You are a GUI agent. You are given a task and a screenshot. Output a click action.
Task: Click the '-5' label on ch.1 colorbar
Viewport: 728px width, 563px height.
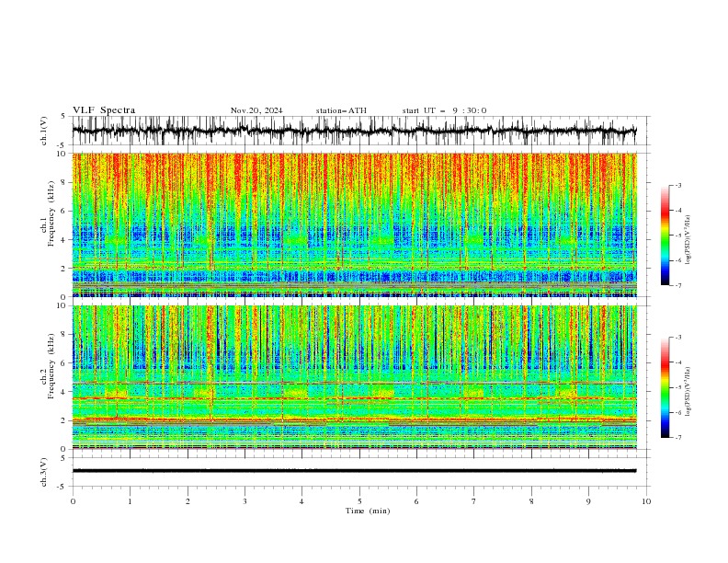coord(677,236)
